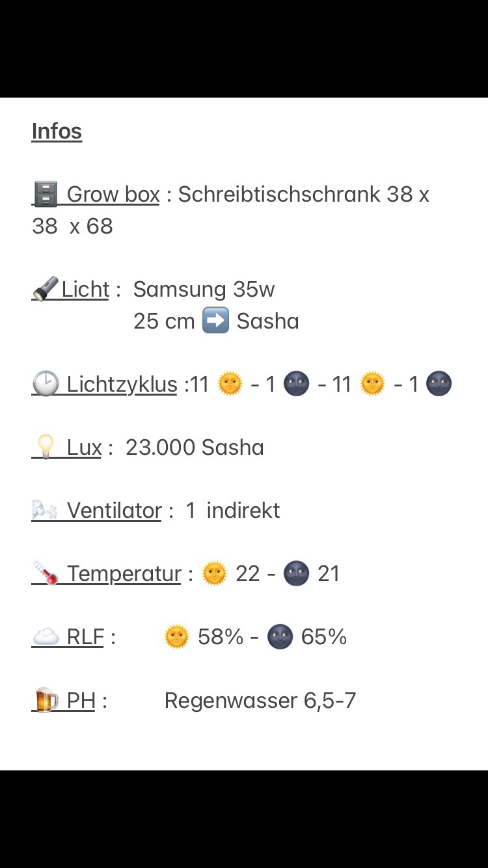
Task: Tap the clock emoji beside Lichtzyklus
Action: tap(46, 384)
